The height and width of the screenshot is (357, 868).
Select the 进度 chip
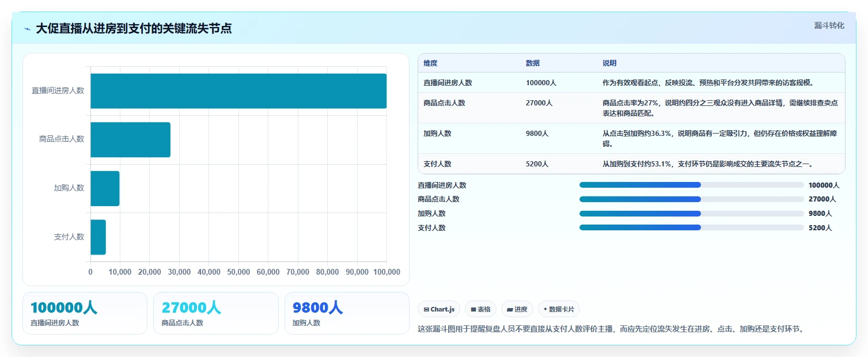point(517,309)
